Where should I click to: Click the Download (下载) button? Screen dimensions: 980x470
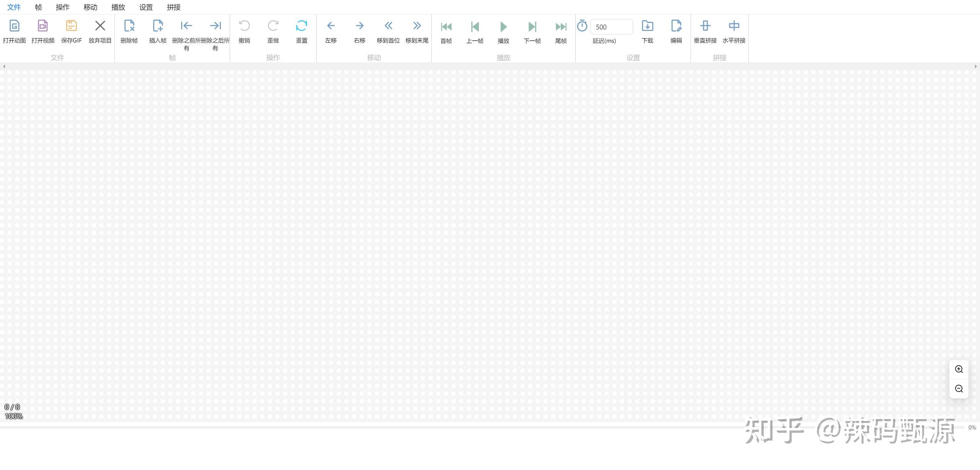pos(647,26)
